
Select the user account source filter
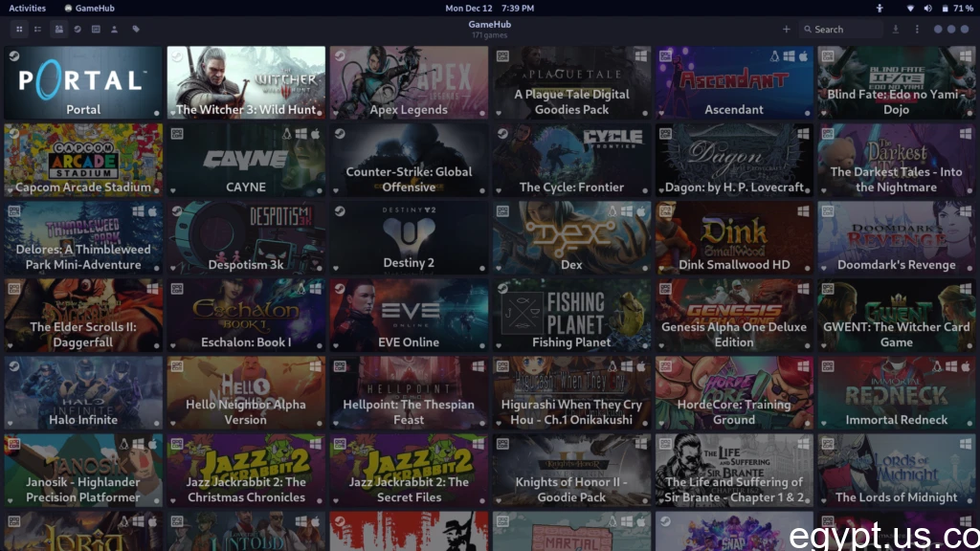[115, 30]
